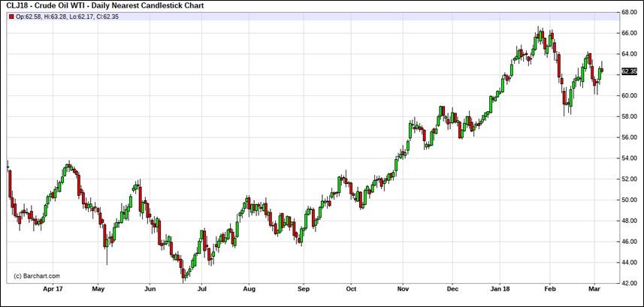Click the 'Oct' date axis label
This screenshot has width=644, height=307.
tap(351, 289)
